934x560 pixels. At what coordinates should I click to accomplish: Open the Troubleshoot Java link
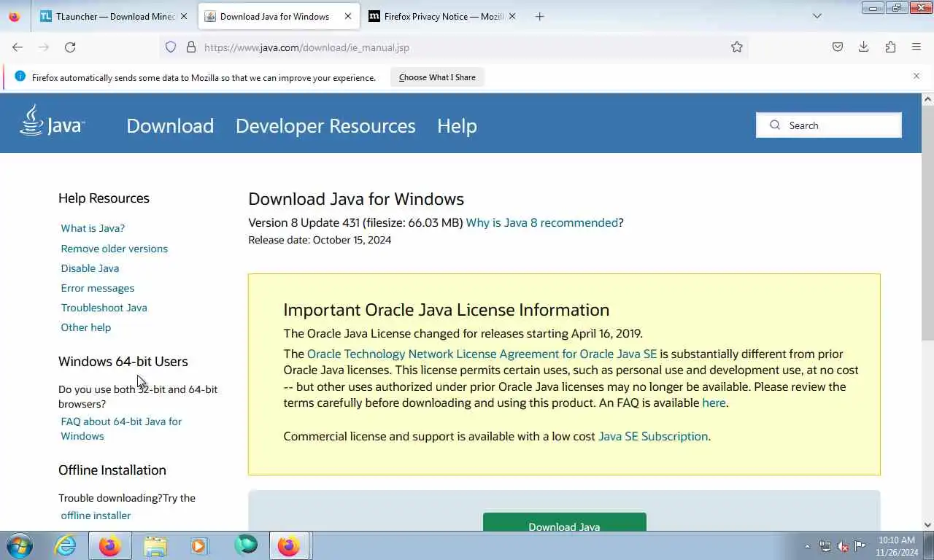[104, 308]
